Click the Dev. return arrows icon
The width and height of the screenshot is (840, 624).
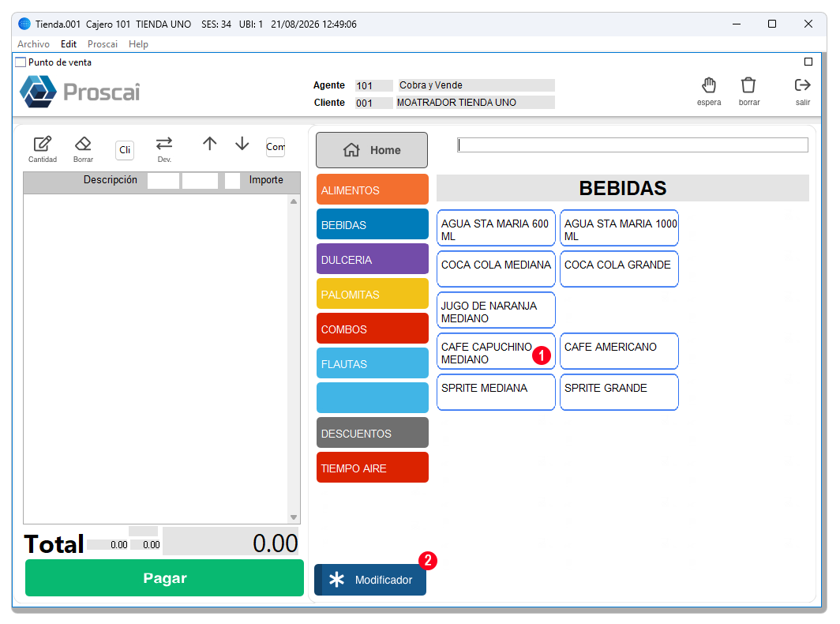164,144
